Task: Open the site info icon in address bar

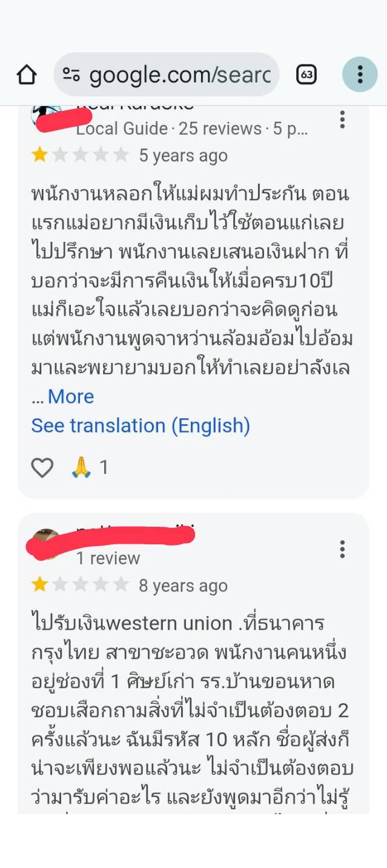Action: (71, 75)
